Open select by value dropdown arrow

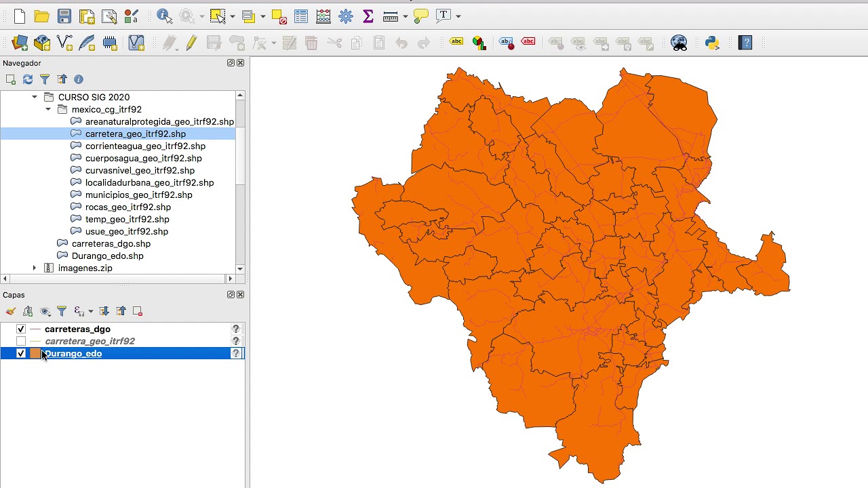263,16
